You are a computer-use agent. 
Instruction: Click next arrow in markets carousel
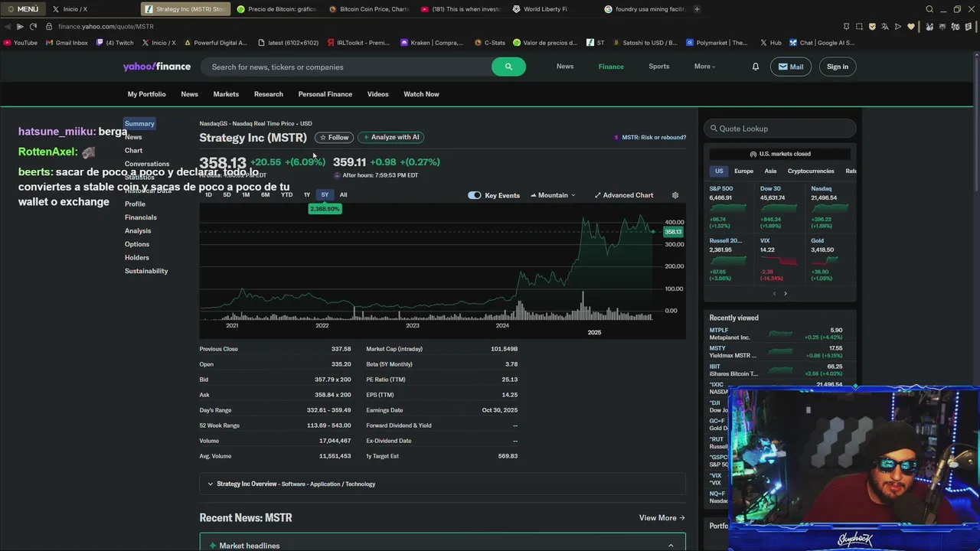(785, 294)
